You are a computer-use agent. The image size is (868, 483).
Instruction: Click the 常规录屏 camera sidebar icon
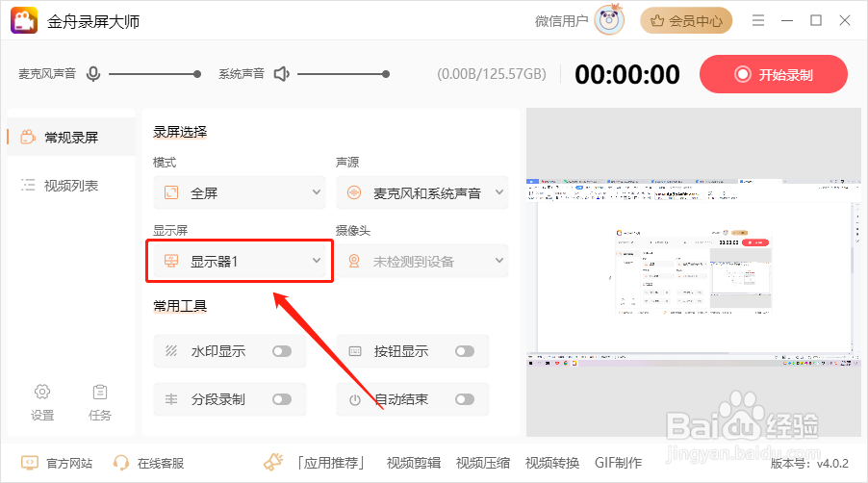[28, 137]
